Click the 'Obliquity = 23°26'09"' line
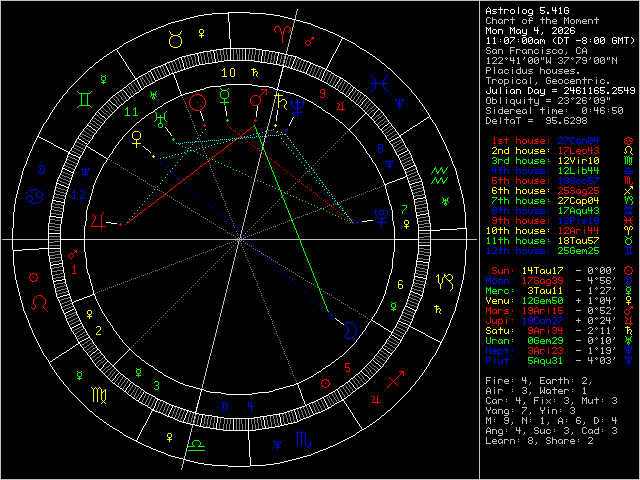Viewport: 640px width, 480px height. click(x=548, y=101)
